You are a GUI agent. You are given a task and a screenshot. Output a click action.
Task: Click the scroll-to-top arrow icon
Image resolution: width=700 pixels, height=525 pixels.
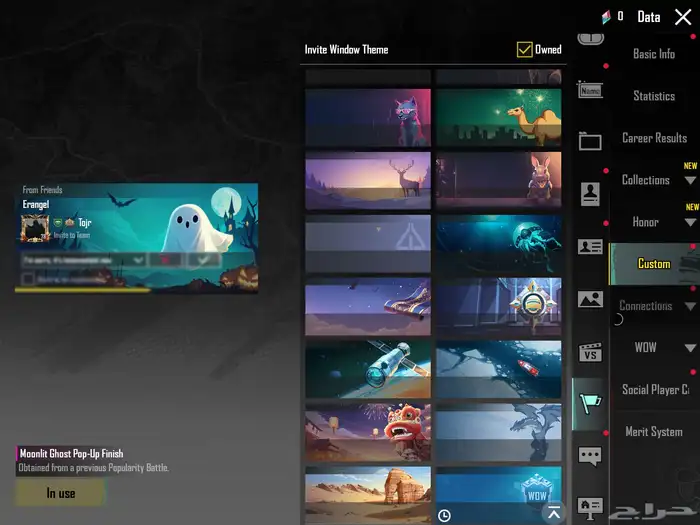[554, 512]
